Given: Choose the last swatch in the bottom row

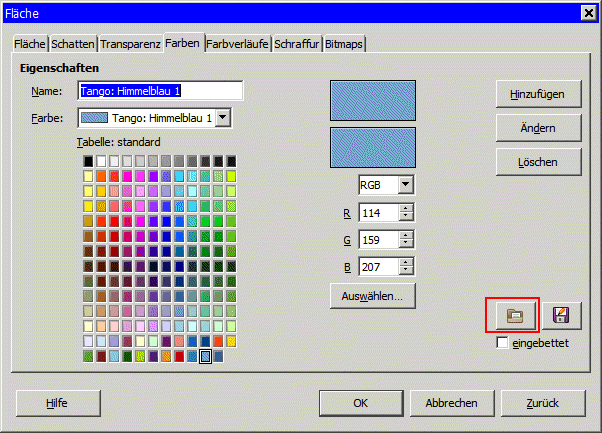Looking at the screenshot, I should click(x=218, y=356).
